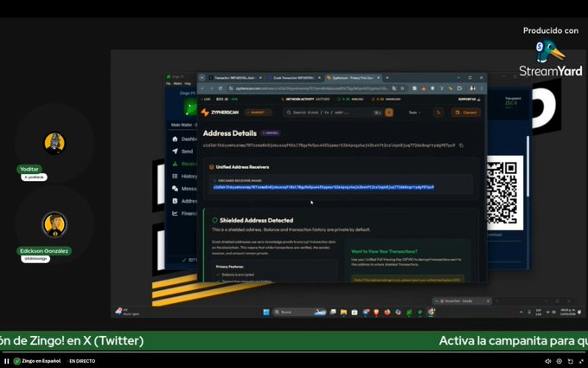The width and height of the screenshot is (588, 368).
Task: Click the zypherscan.com address bar
Action: (x=311, y=88)
